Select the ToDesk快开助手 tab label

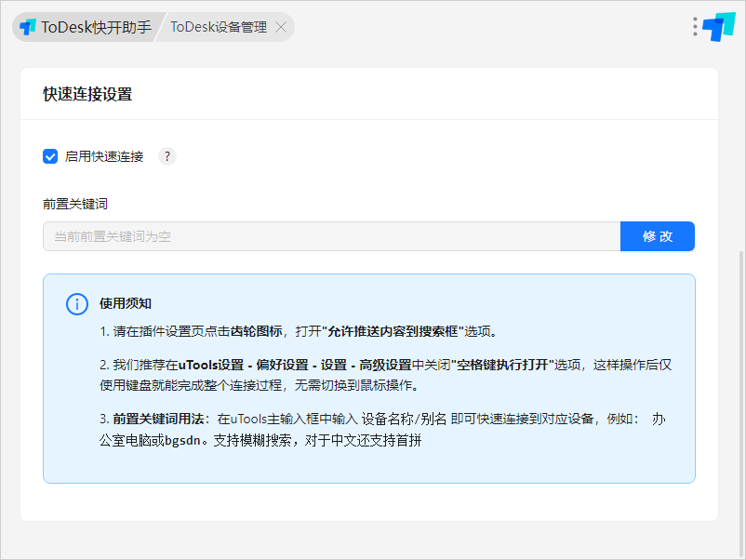(x=97, y=27)
